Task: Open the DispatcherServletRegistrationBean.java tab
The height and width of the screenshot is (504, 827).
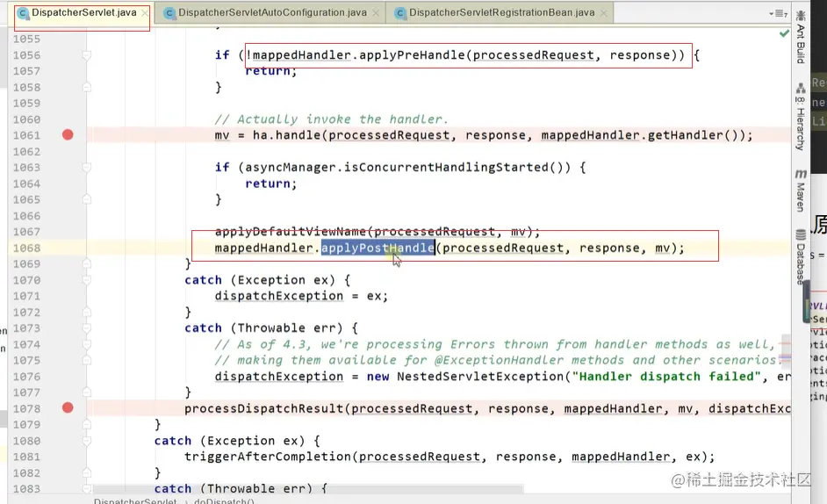Action: pyautogui.click(x=501, y=12)
